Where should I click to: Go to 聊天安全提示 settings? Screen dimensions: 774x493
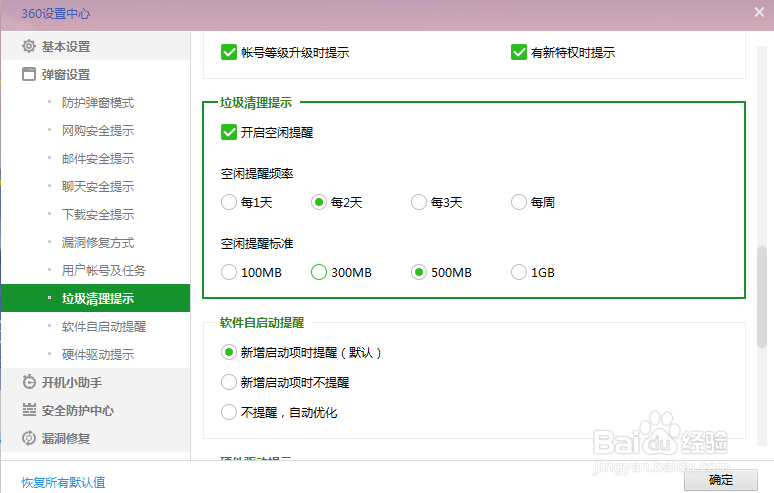[98, 187]
